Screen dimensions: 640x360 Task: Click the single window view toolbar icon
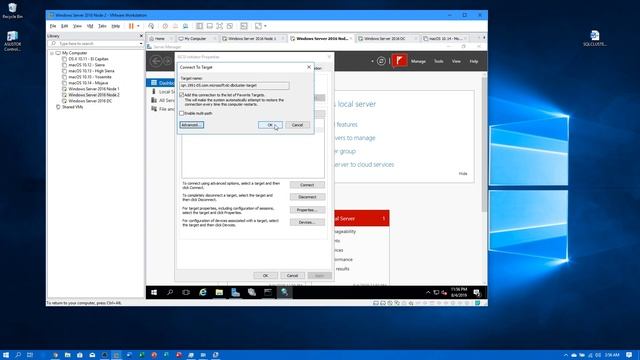point(210,26)
